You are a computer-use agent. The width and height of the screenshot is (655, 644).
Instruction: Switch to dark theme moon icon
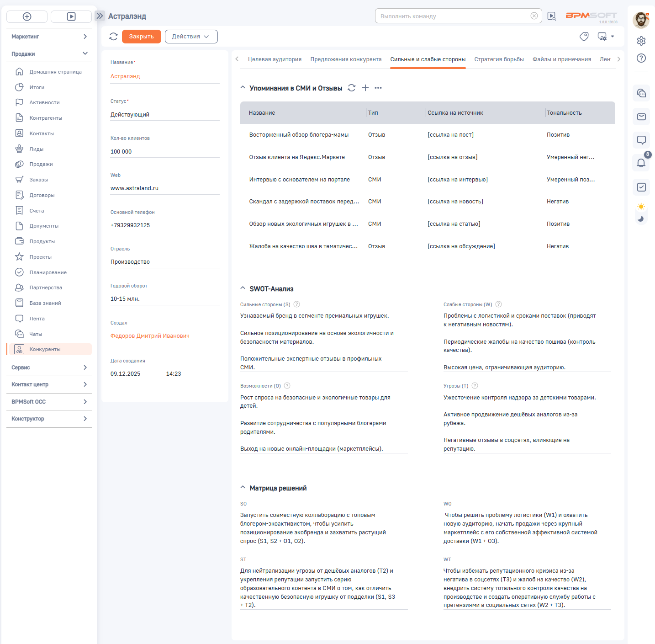coord(641,218)
